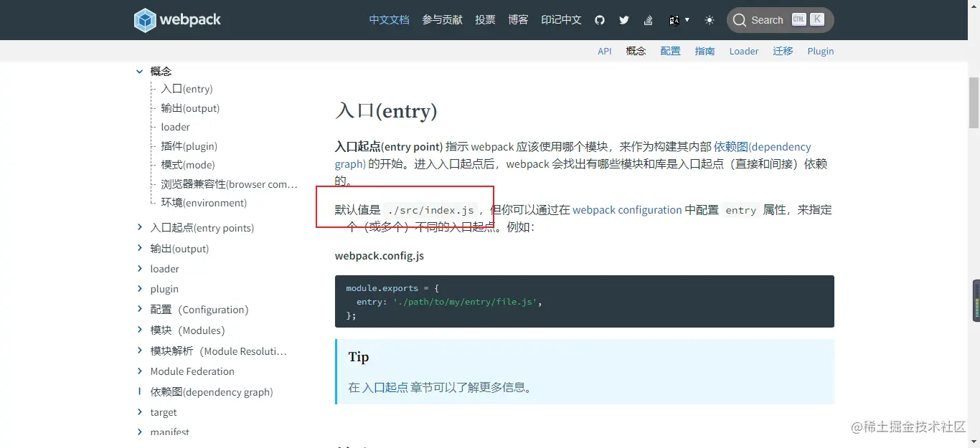Expand the sidebar plugin section chevron

(x=139, y=288)
